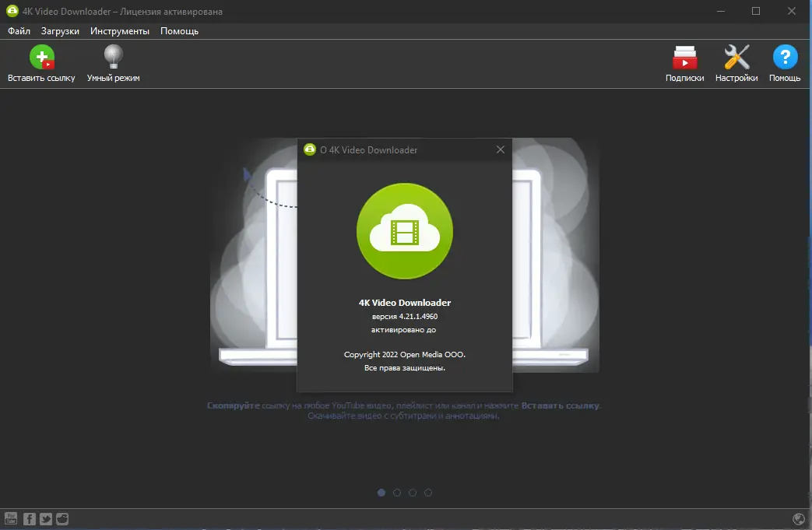Click 'Все права защищены.' text
This screenshot has height=530, width=812.
pyautogui.click(x=405, y=368)
